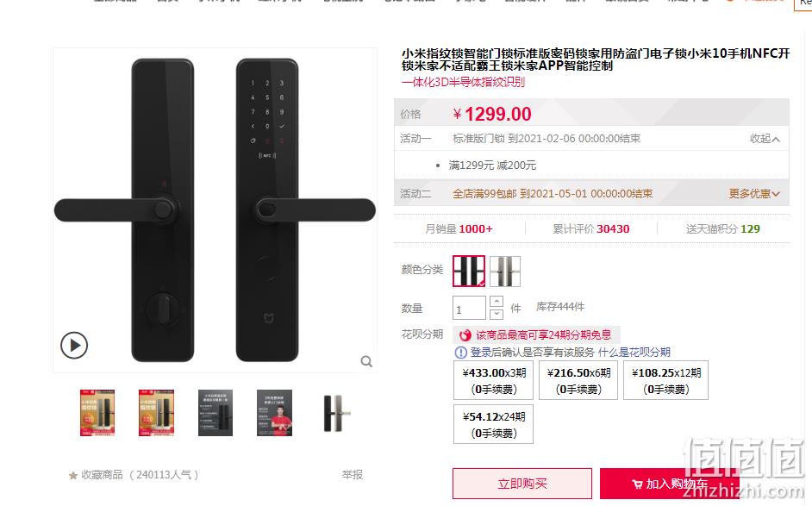
Task: View the silver lock thumbnail in gallery
Action: coord(335,413)
